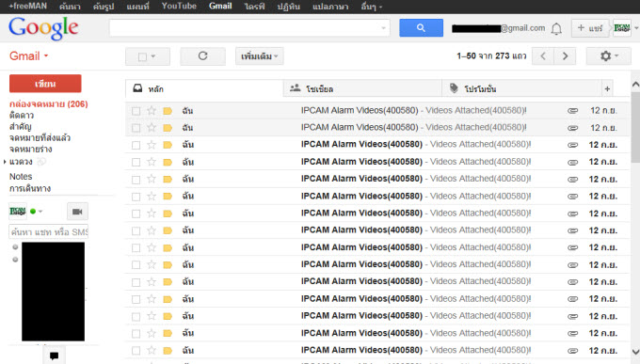Open the Gmail dropdown under the logo
The width and height of the screenshot is (640, 364).
[x=28, y=55]
